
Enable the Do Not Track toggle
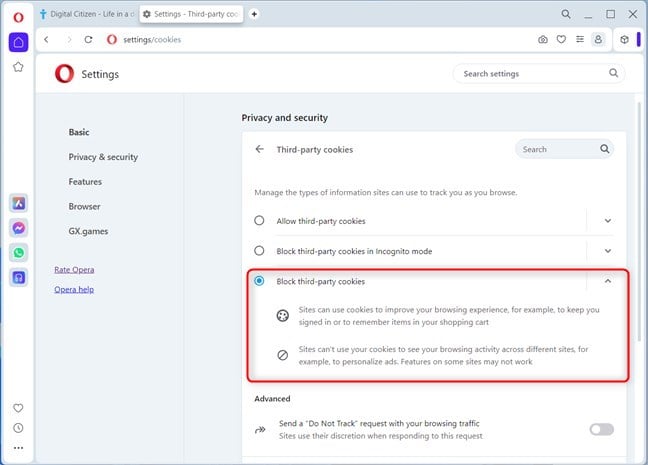(601, 429)
